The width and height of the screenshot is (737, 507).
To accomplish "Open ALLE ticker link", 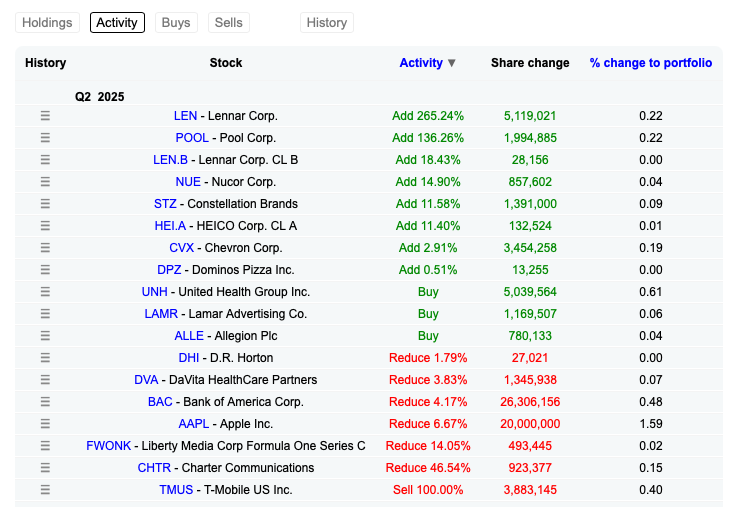I will click(x=189, y=335).
